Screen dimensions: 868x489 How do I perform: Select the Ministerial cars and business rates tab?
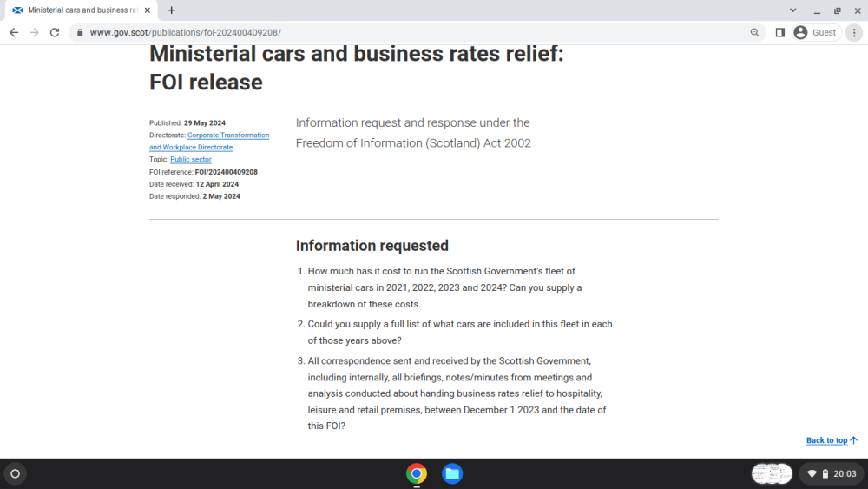(81, 10)
